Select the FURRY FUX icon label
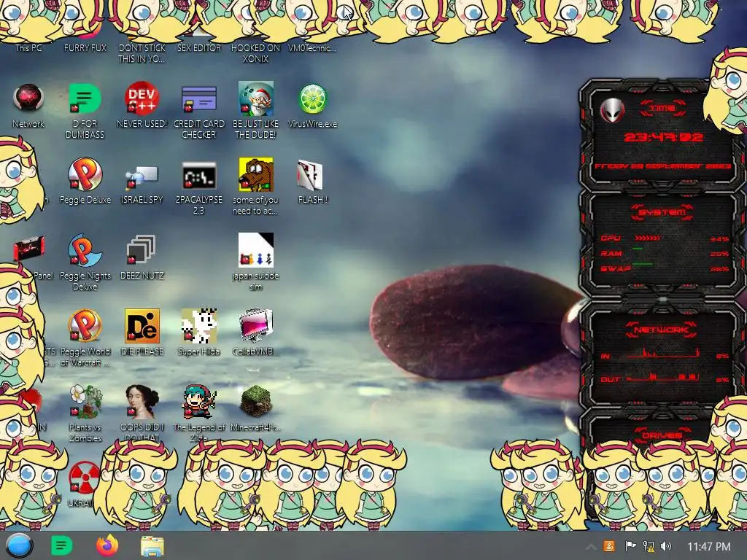 85,47
